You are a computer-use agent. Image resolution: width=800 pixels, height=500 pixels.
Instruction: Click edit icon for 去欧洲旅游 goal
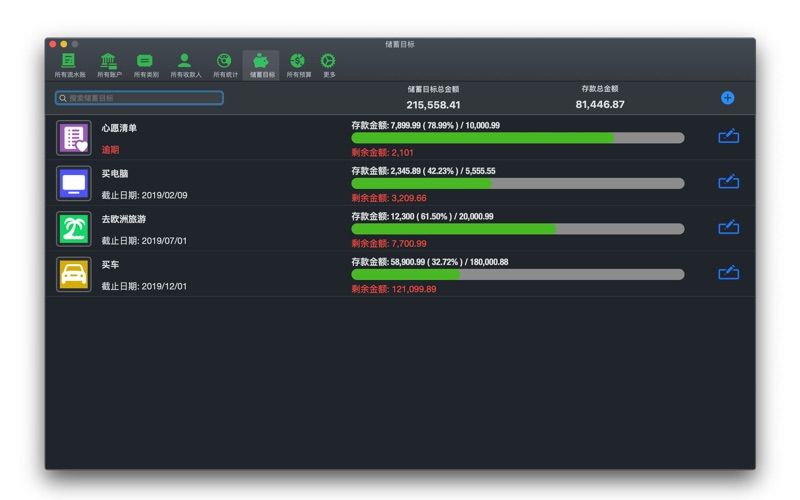728,228
